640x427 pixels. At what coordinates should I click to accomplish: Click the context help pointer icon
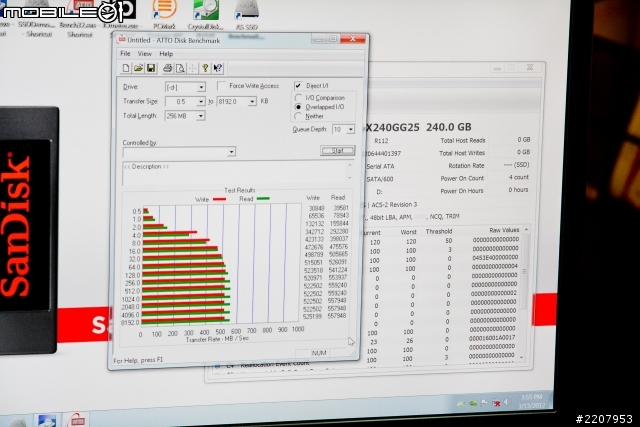[x=218, y=68]
